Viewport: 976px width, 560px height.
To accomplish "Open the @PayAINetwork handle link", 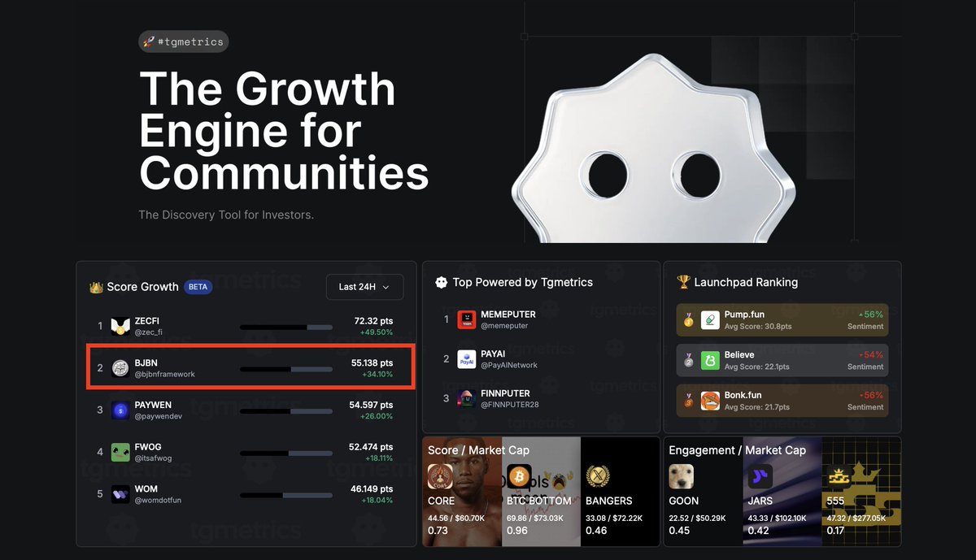I will 509,366.
